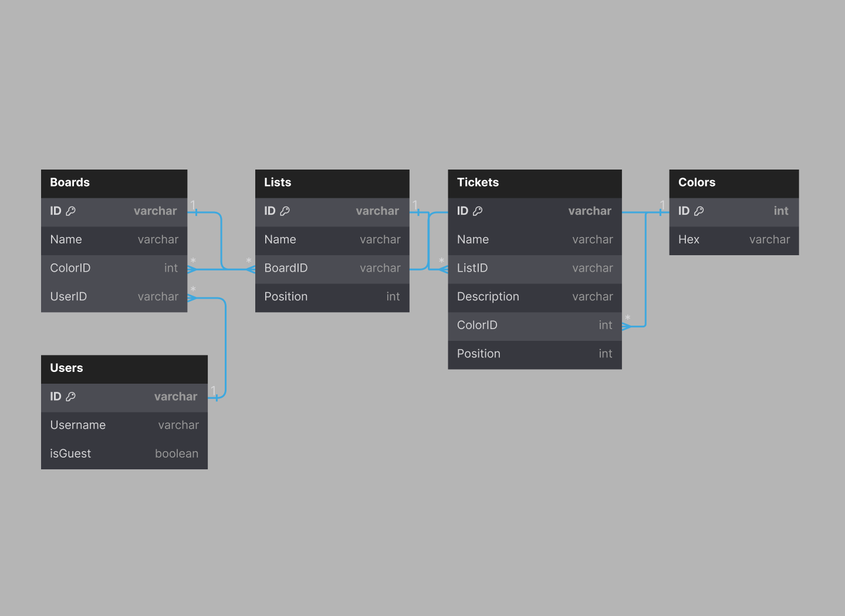Click the key icon in Tickets ID row
Screen dimensions: 845x616
point(478,211)
